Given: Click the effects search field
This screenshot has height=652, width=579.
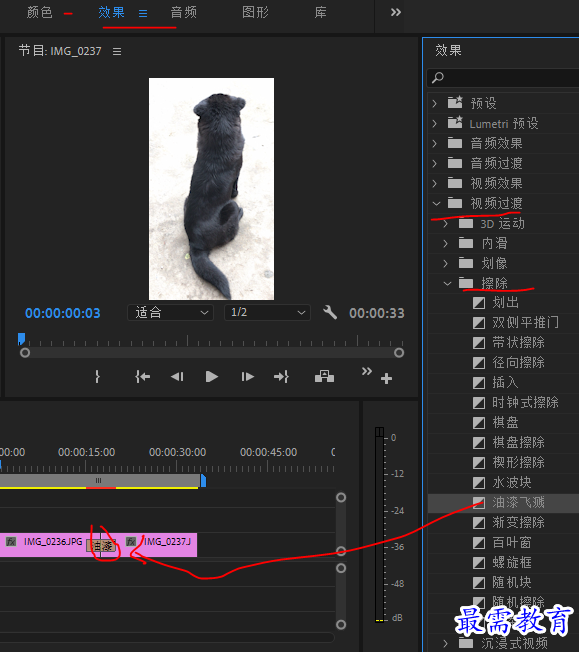Looking at the screenshot, I should [503, 78].
